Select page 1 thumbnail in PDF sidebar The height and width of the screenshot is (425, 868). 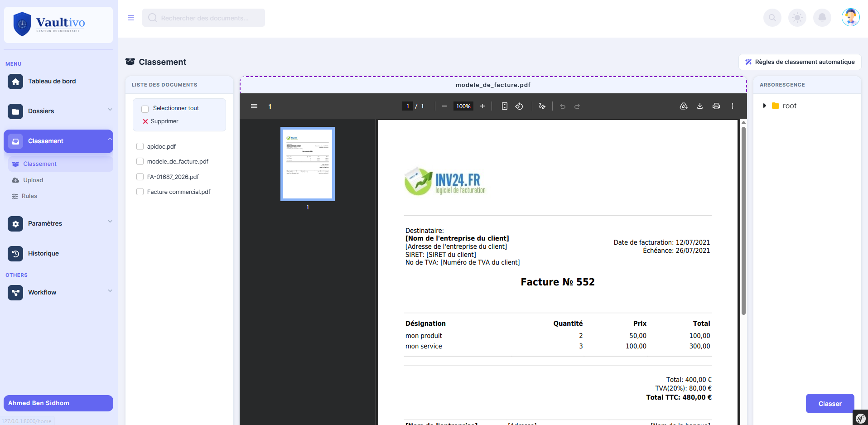(x=308, y=164)
